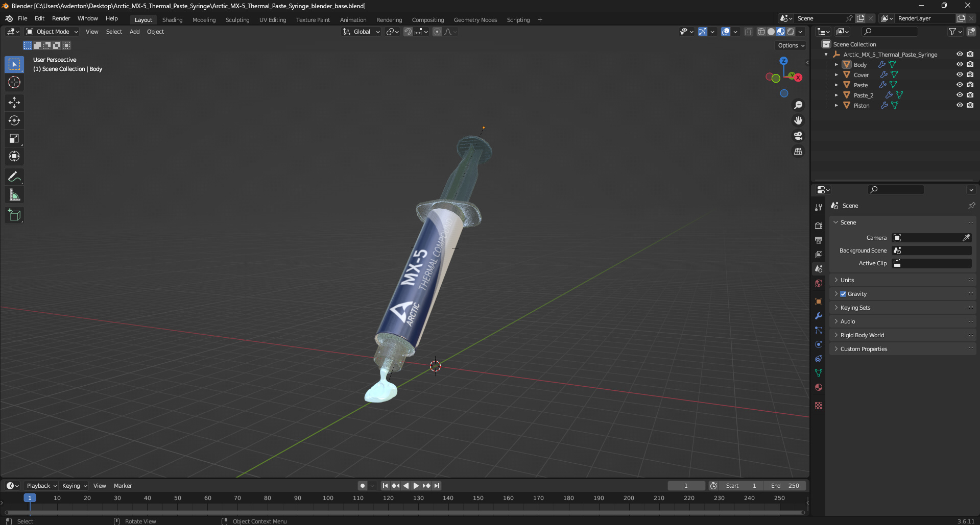
Task: Open the Physics properties tab
Action: pos(819,344)
